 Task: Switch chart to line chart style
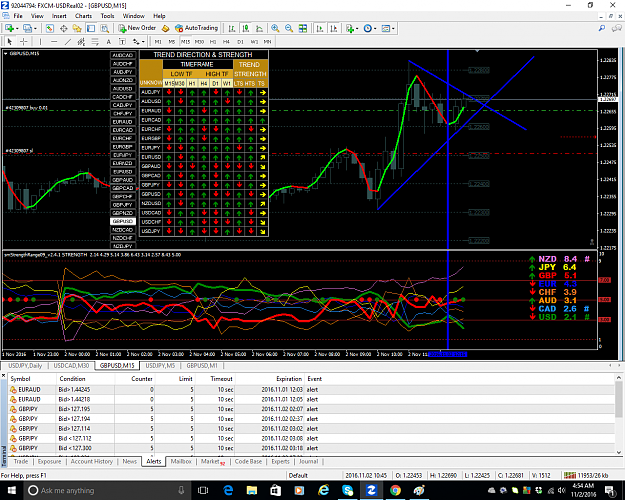(x=259, y=28)
